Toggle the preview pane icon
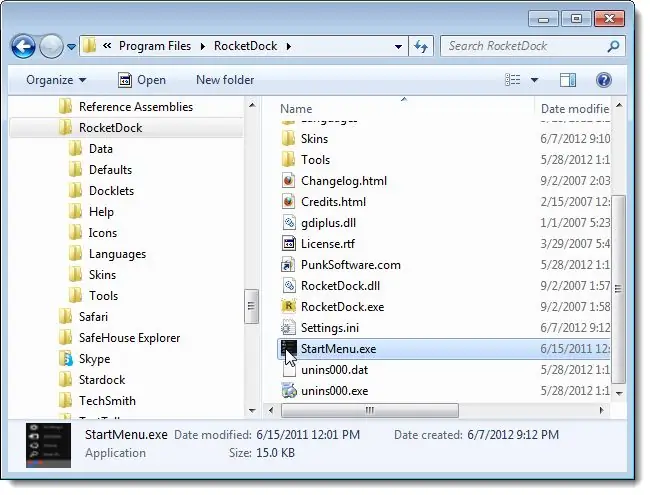The width and height of the screenshot is (650, 495). click(568, 80)
